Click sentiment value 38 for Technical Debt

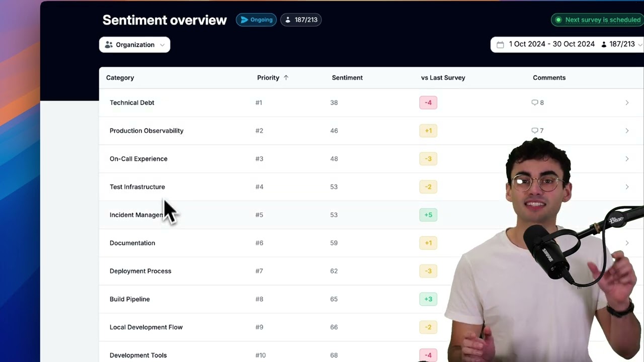pos(334,103)
